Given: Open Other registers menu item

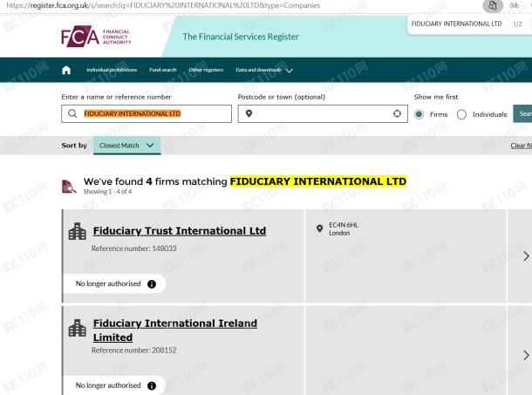Looking at the screenshot, I should [x=206, y=70].
